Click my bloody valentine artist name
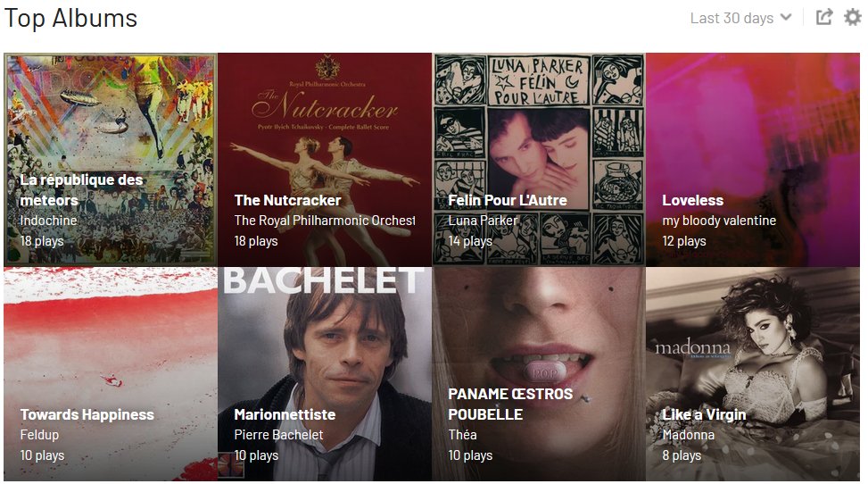The width and height of the screenshot is (868, 484). pos(718,221)
